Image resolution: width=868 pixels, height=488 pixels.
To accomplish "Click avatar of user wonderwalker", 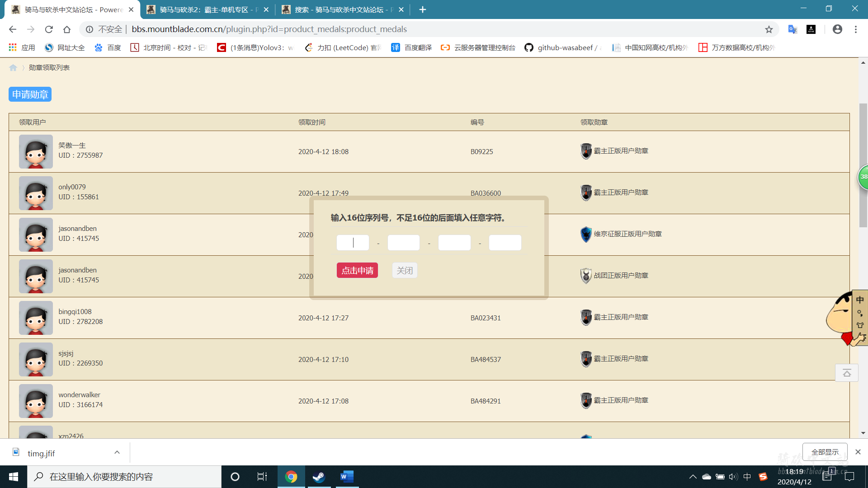I will (x=36, y=401).
